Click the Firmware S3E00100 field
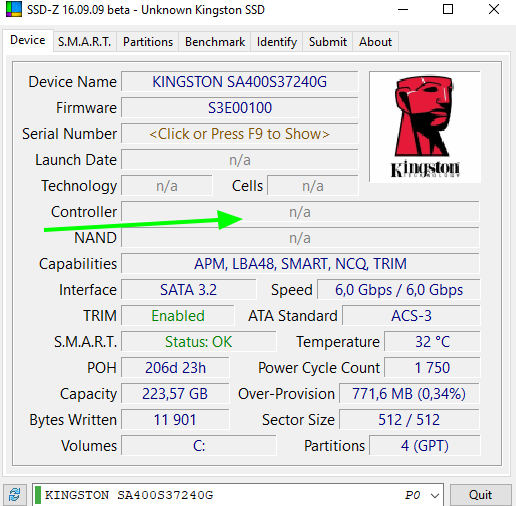The height and width of the screenshot is (506, 516). tap(240, 108)
